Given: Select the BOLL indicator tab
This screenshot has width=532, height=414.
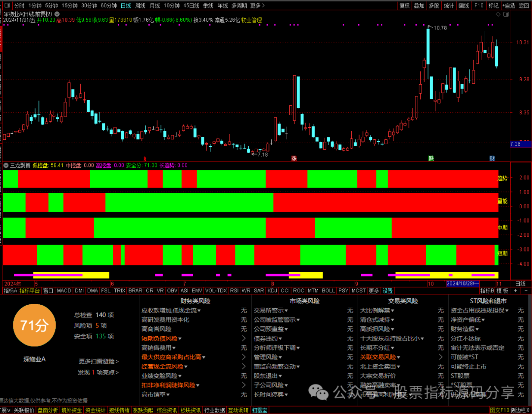Looking at the screenshot, I should point(328,290).
